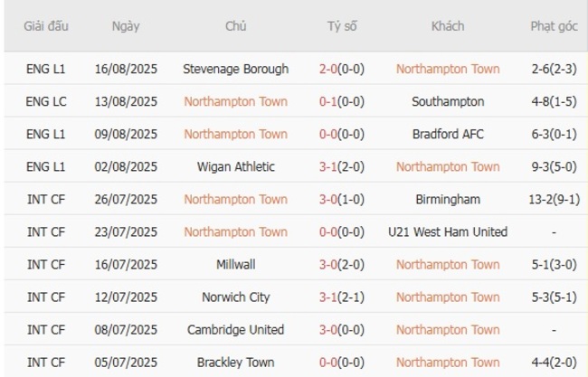Click the Giải đấu column header
The image size is (588, 377).
pyautogui.click(x=45, y=26)
